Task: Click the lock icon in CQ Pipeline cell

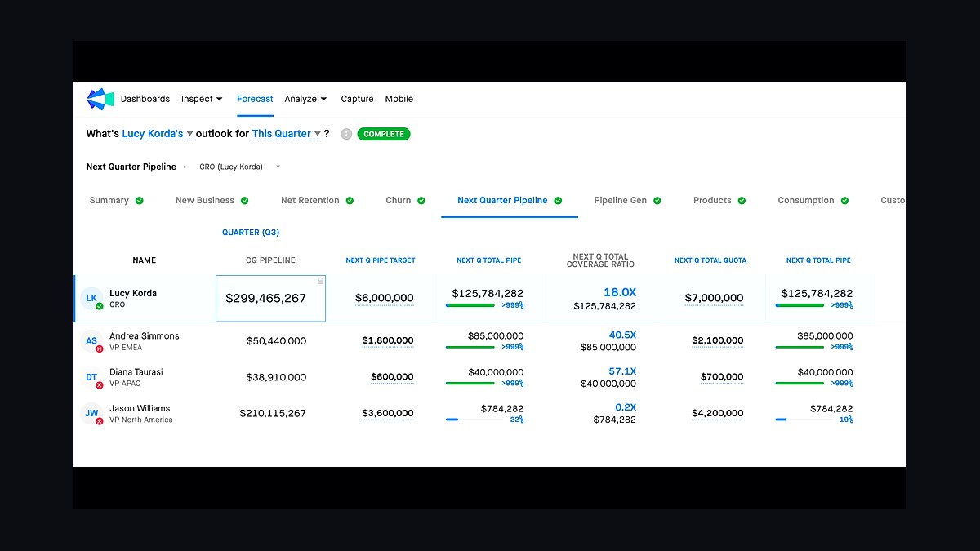Action: [x=320, y=281]
